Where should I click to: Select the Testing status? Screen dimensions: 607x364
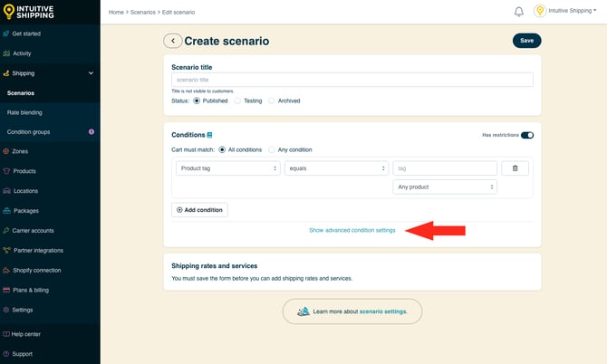[x=237, y=101]
